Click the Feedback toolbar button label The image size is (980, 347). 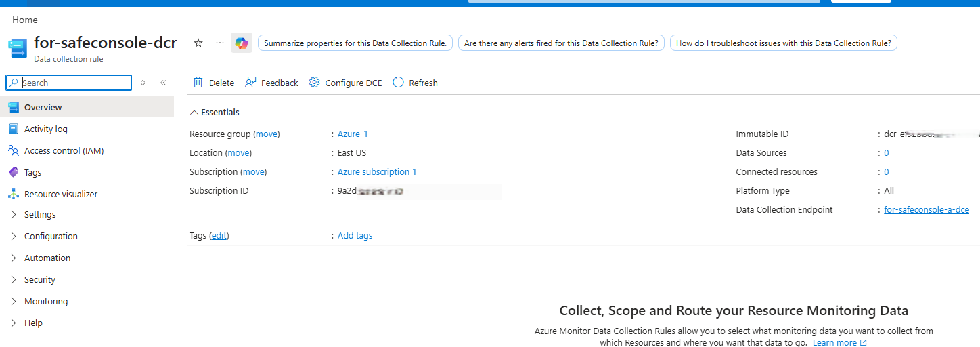click(280, 83)
